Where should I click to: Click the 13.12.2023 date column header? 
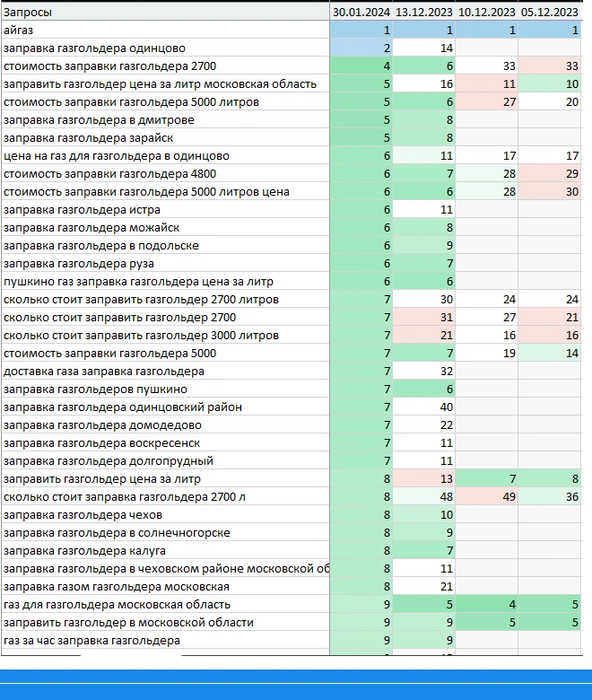[x=423, y=12]
